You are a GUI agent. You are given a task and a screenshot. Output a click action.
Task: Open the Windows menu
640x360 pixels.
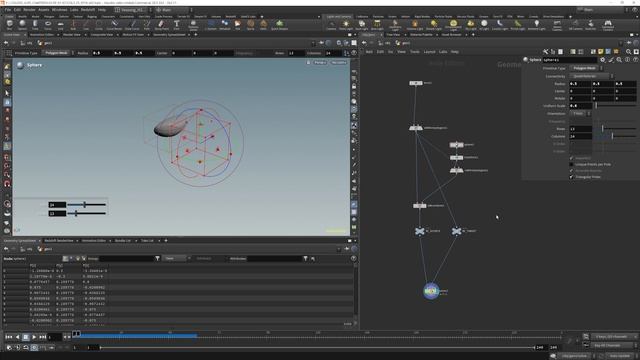click(60, 10)
